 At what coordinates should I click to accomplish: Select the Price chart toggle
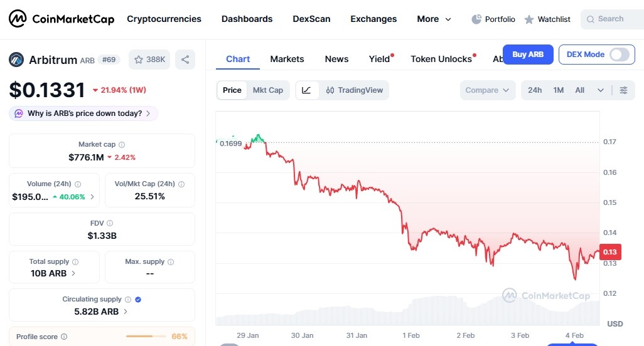[x=232, y=90]
